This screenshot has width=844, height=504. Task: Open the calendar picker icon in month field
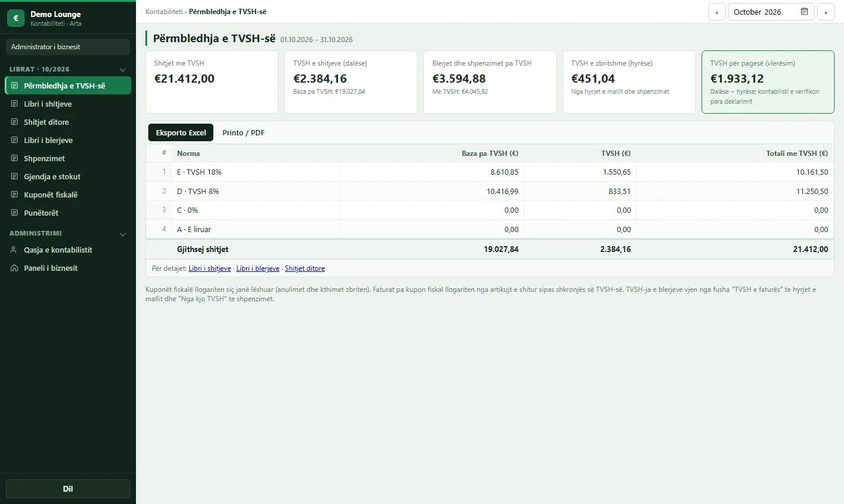coord(804,12)
